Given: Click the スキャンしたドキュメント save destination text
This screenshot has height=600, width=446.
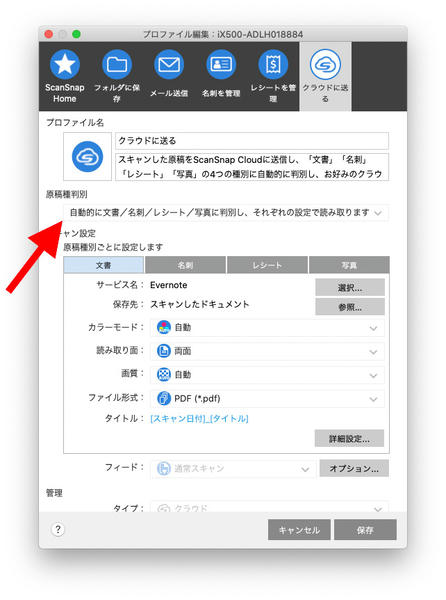Looking at the screenshot, I should point(200,304).
